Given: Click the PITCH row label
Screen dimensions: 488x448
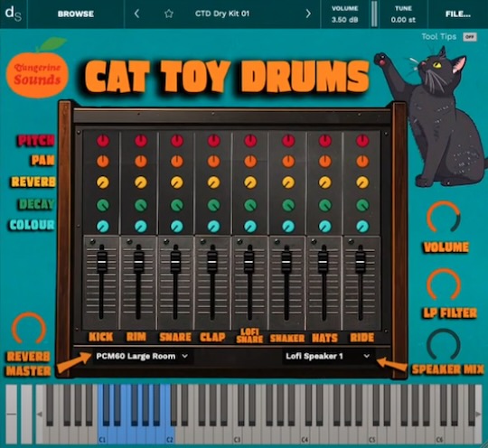Looking at the screenshot, I should pos(36,141).
